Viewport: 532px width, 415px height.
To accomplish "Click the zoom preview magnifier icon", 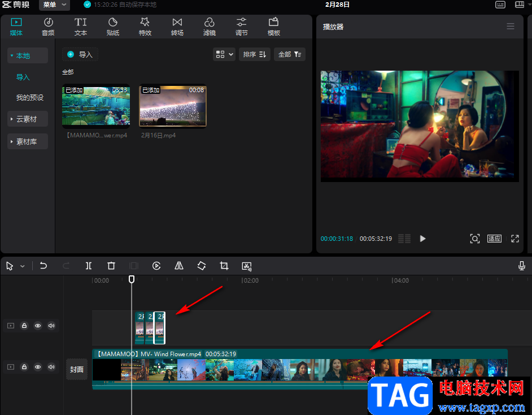I will tap(474, 239).
